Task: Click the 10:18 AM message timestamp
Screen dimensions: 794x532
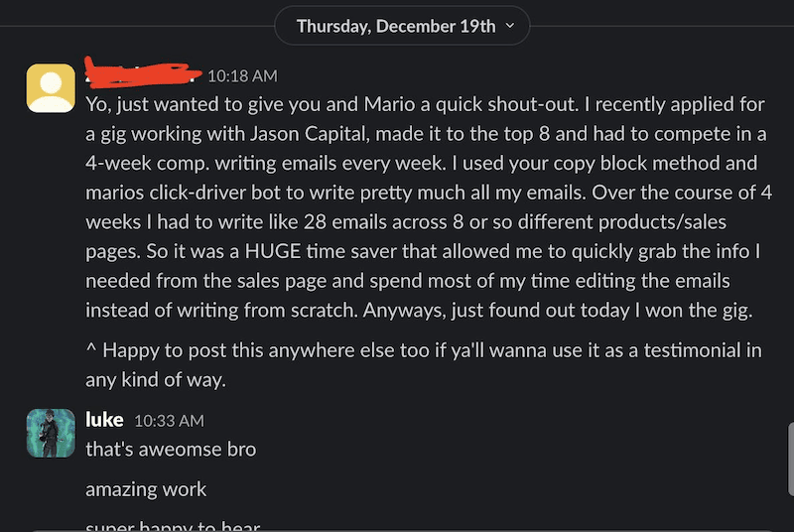Action: tap(242, 75)
